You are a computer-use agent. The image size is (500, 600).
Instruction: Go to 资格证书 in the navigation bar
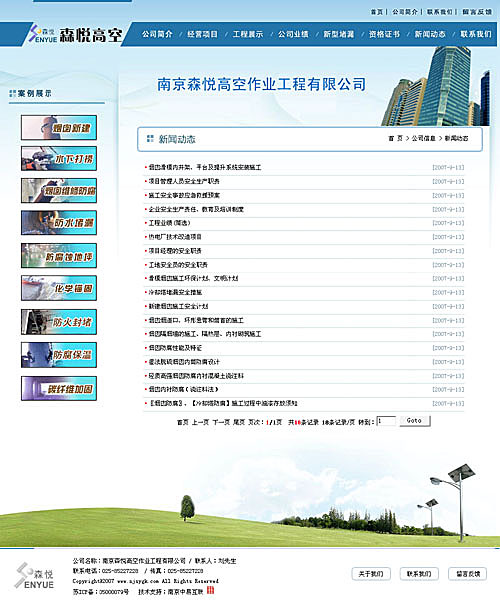(384, 34)
